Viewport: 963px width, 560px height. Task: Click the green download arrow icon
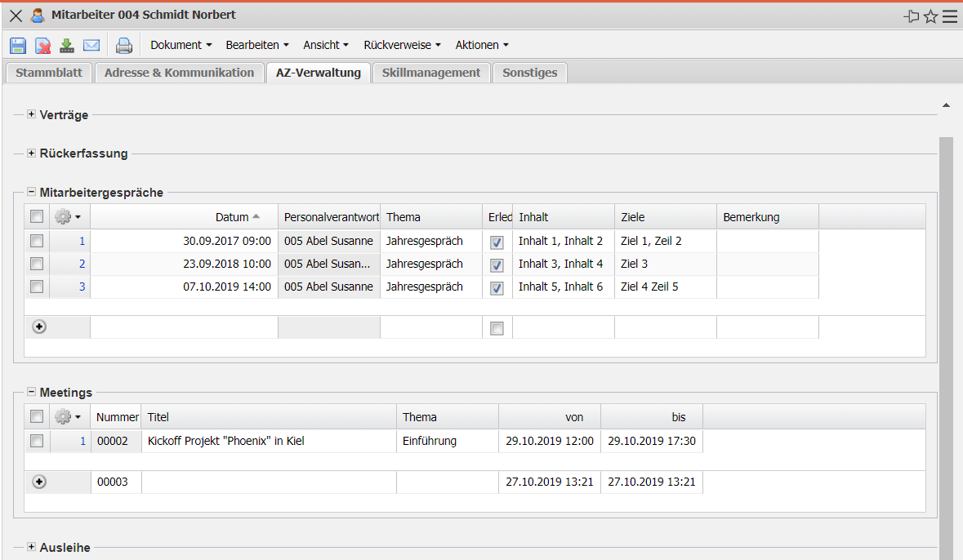click(67, 46)
